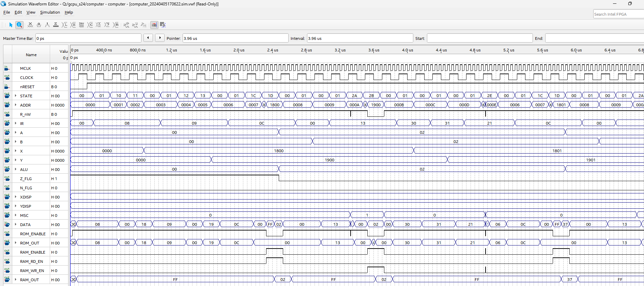644x286 pixels.
Task: Click the Force Low (0) toolbar icon
Action: click(39, 25)
